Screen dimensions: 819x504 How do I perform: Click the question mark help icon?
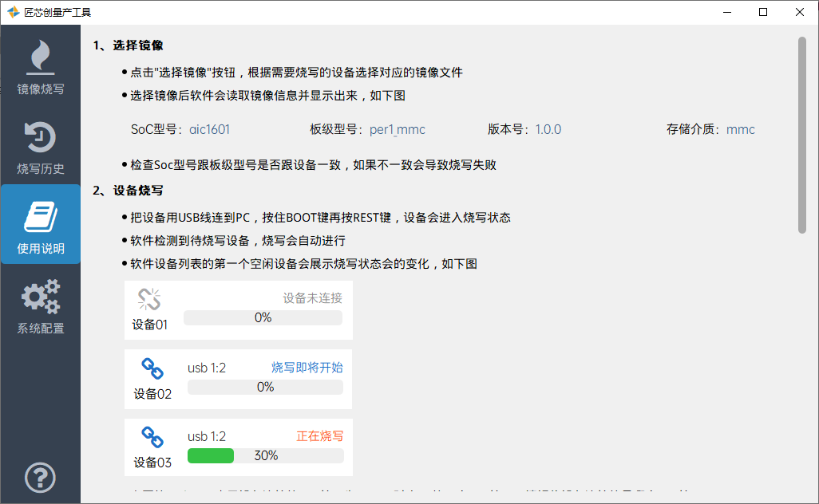click(x=40, y=478)
